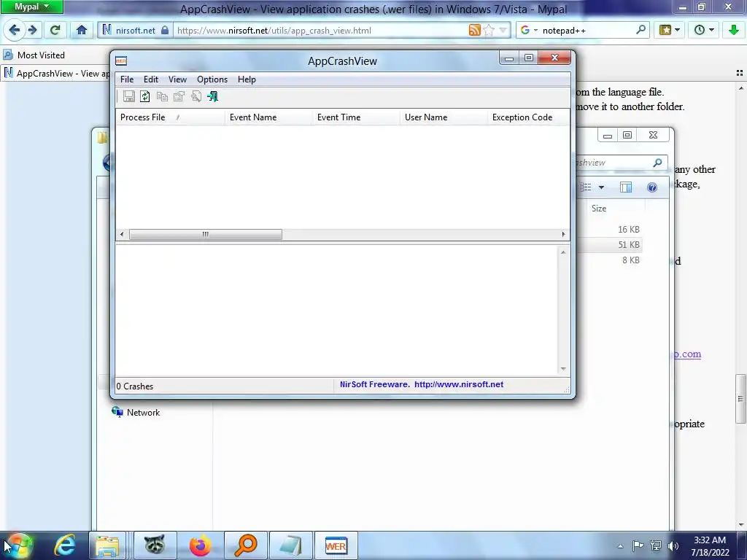
Task: Toggle the Explorer preview pane icon
Action: coord(625,187)
